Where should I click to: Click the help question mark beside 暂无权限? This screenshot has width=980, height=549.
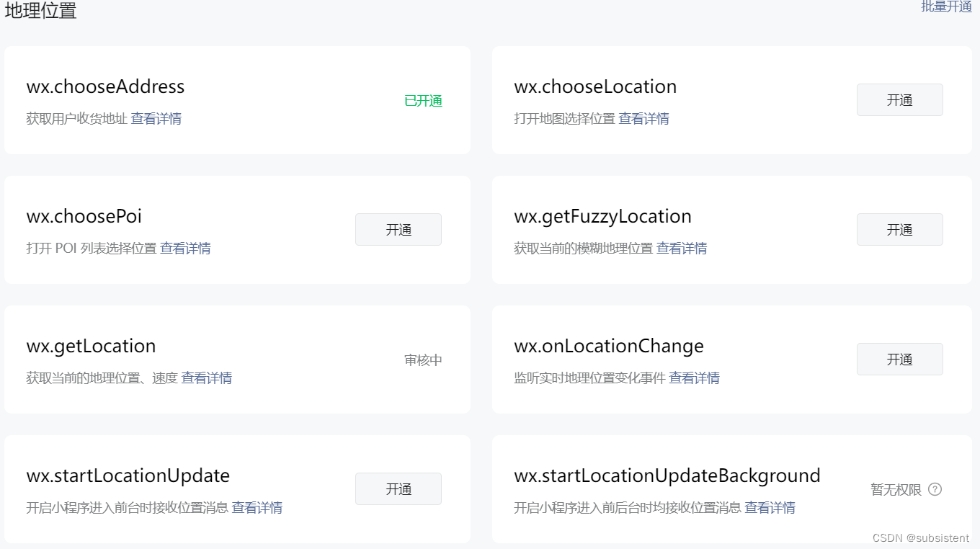click(935, 488)
